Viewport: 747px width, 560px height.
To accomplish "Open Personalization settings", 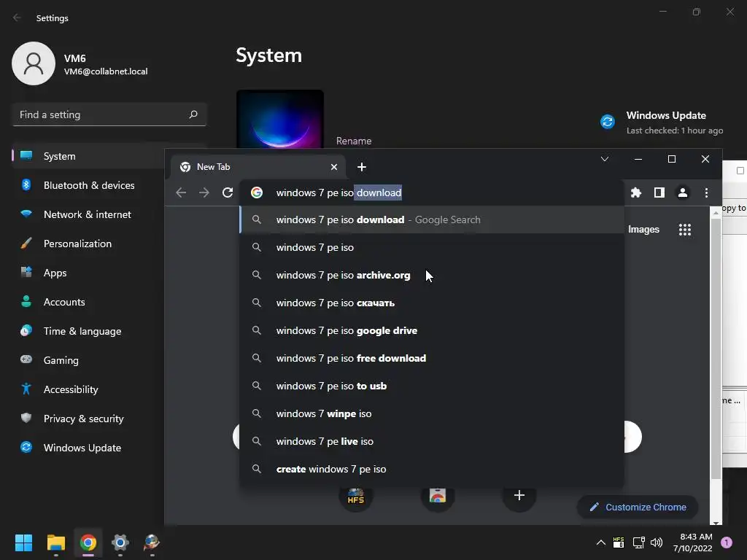I will pos(88,244).
